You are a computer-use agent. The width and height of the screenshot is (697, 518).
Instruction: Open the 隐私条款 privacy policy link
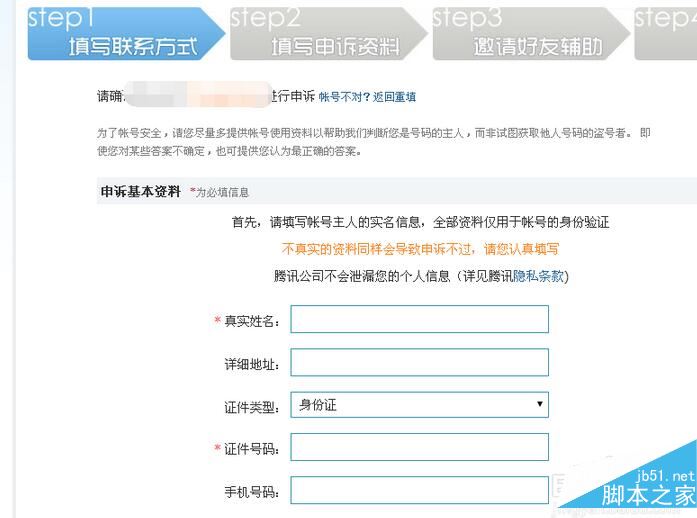click(538, 276)
